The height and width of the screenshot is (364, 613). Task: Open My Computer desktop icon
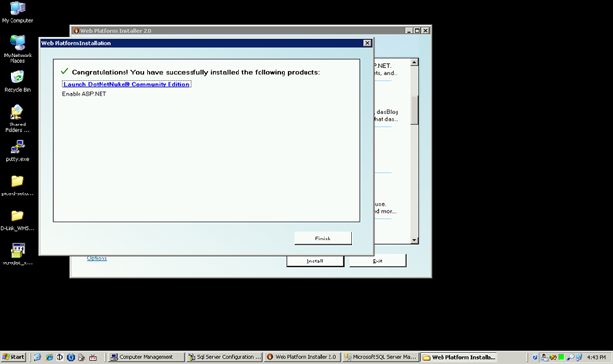17,12
